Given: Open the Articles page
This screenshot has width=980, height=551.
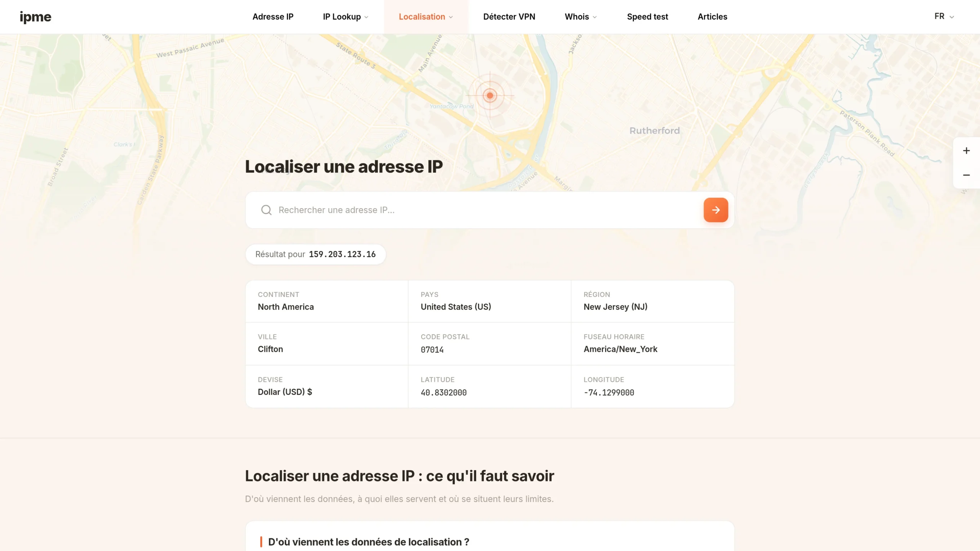Looking at the screenshot, I should coord(712,17).
